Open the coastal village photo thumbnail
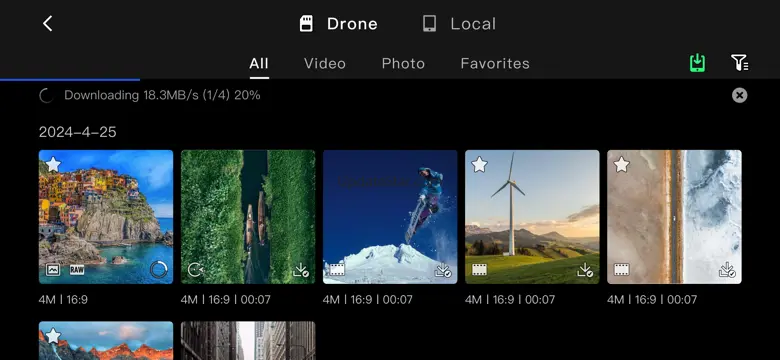This screenshot has height=360, width=780. [x=106, y=217]
